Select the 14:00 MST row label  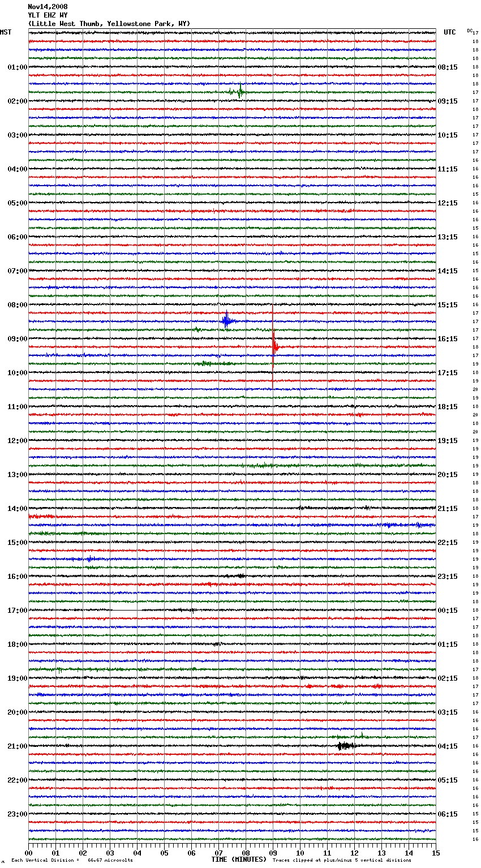[18, 509]
